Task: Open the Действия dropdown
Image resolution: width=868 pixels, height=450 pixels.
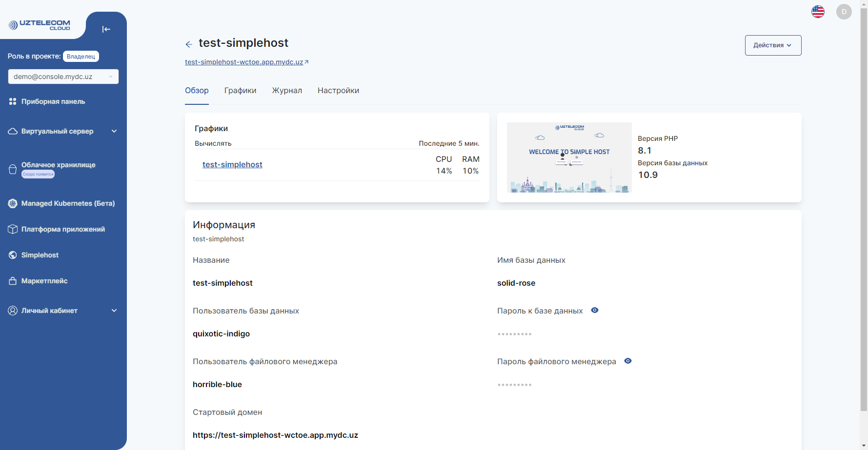Action: tap(773, 45)
